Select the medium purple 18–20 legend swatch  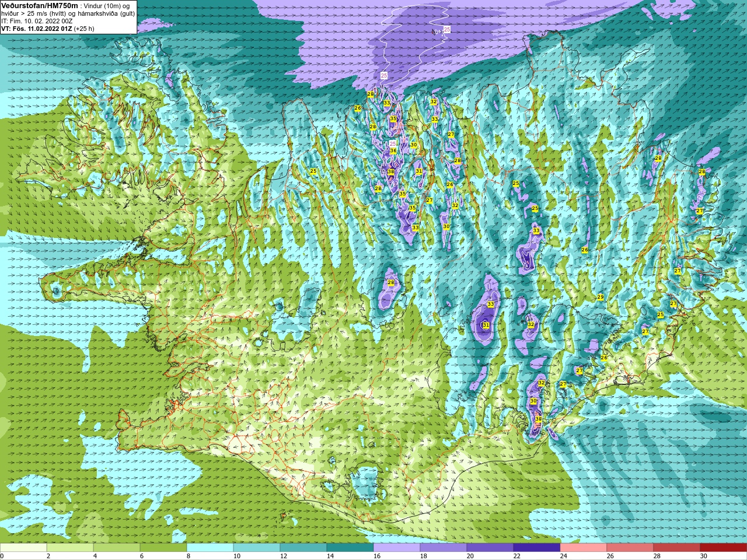click(444, 548)
